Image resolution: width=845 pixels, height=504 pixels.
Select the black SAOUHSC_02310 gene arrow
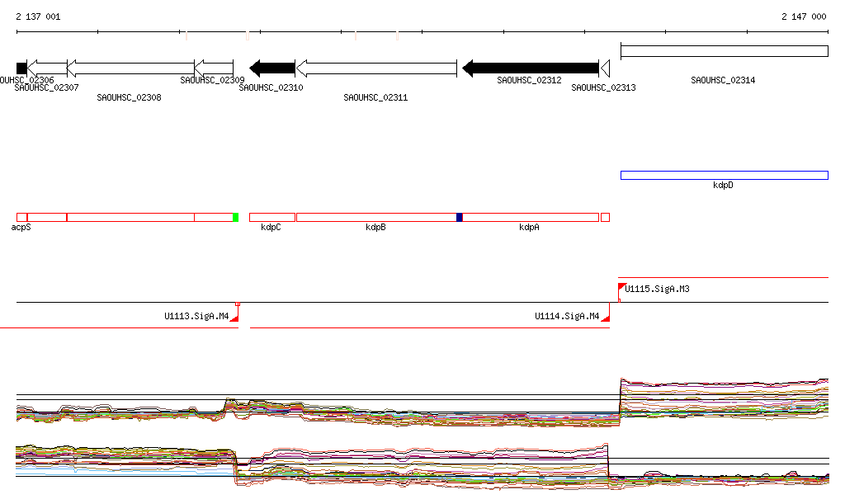pos(272,68)
